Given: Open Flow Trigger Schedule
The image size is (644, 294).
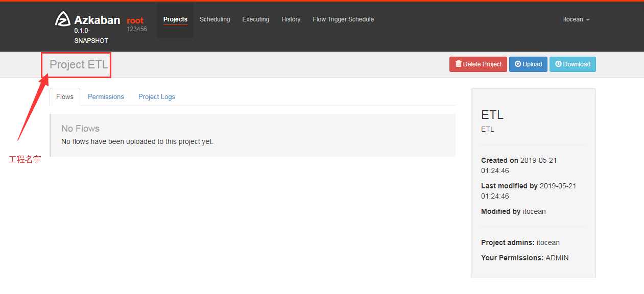Looking at the screenshot, I should pos(343,19).
